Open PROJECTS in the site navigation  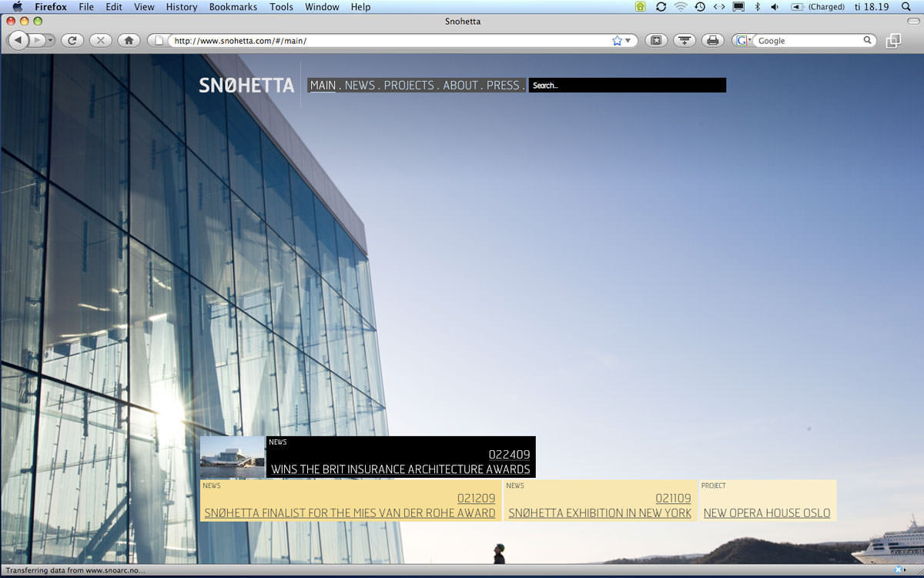[x=409, y=86]
